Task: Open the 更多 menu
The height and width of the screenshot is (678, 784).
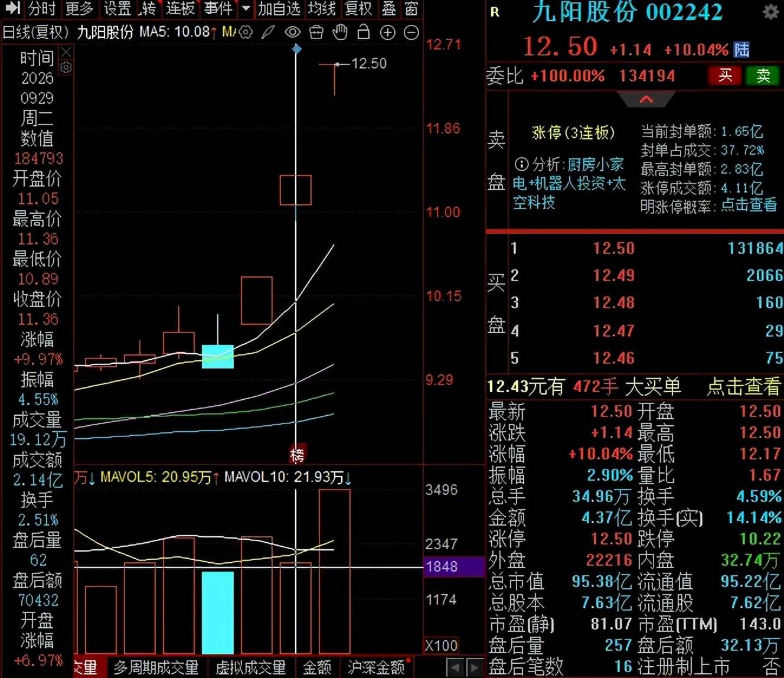Action: pos(79,9)
